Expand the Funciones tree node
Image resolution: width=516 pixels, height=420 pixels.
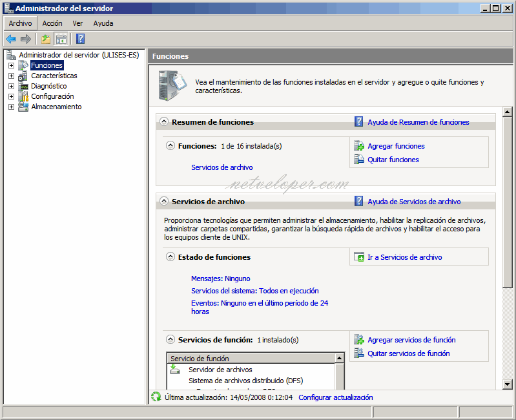[11, 65]
